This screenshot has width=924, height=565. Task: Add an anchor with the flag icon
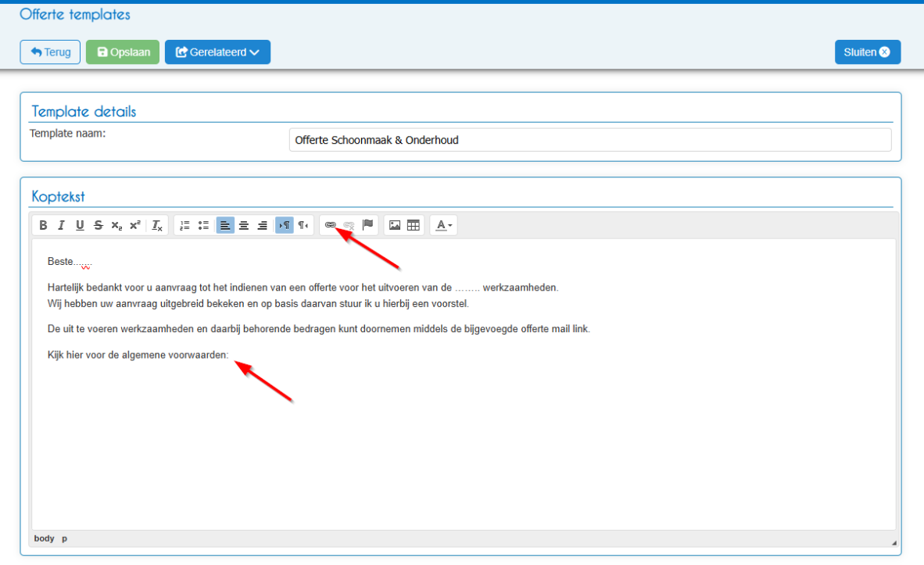[367, 225]
